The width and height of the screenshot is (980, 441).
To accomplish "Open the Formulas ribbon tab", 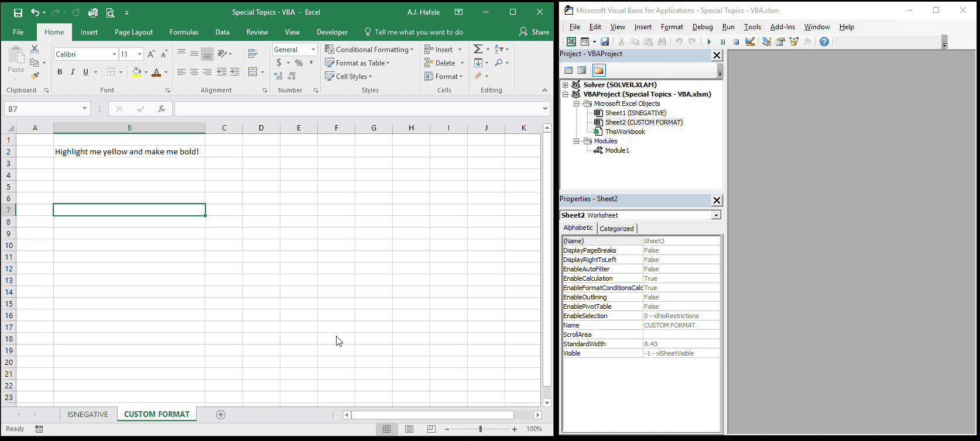I will (x=184, y=32).
